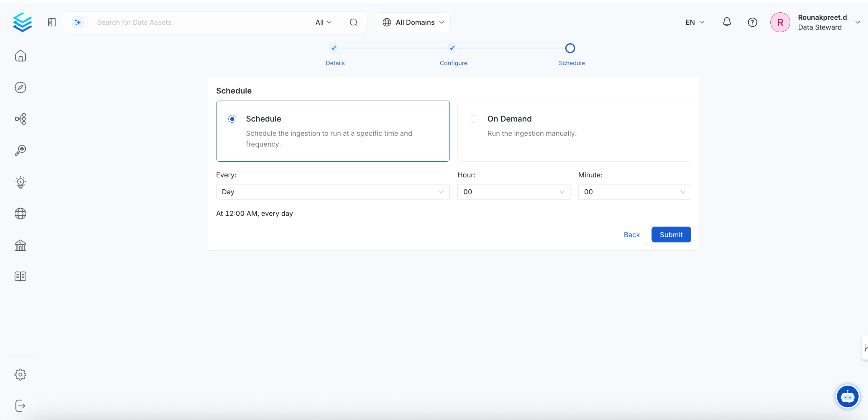The image size is (868, 420).
Task: Click the notification bell icon
Action: pyautogui.click(x=726, y=22)
